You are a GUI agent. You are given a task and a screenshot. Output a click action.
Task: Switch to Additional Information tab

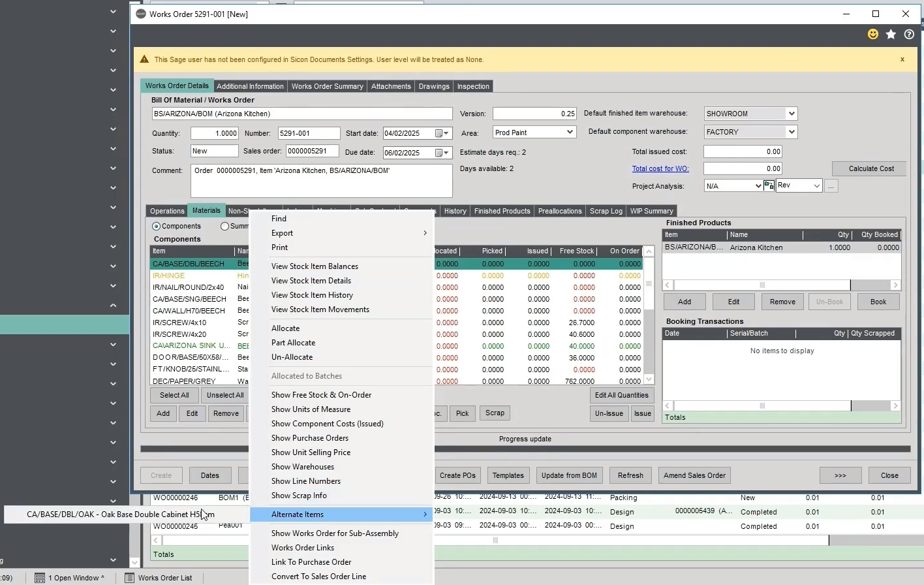click(x=250, y=86)
